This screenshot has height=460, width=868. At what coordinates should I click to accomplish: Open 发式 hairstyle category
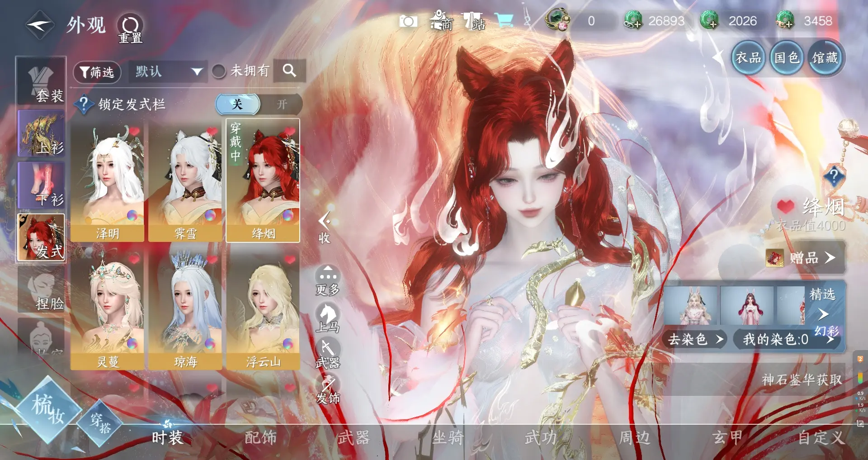41,237
